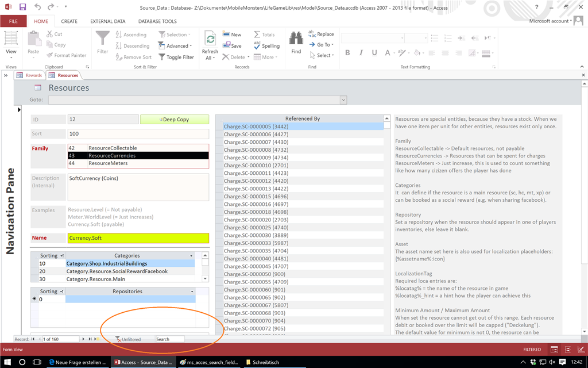Save the current record
Screen dimensions: 588x368
click(232, 45)
